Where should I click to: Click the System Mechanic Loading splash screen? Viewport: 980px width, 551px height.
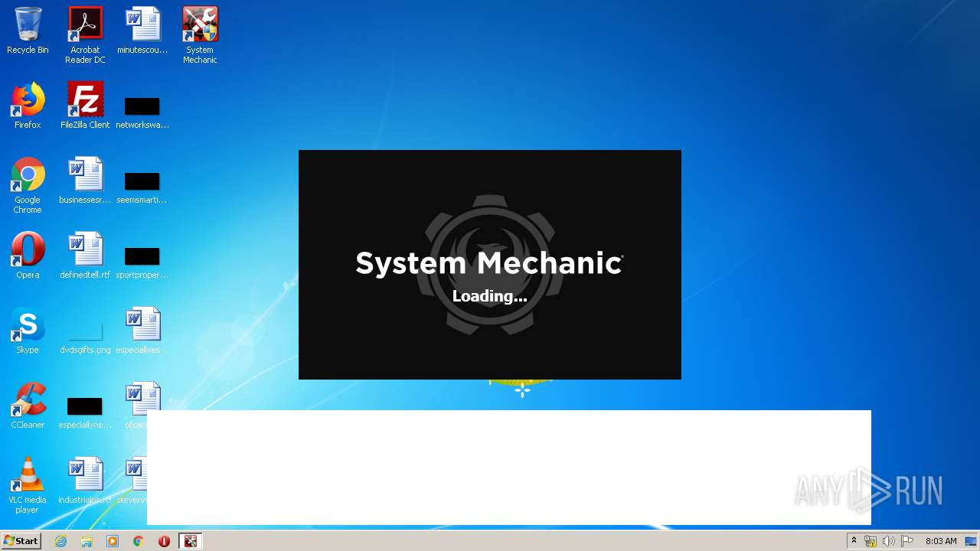point(490,265)
